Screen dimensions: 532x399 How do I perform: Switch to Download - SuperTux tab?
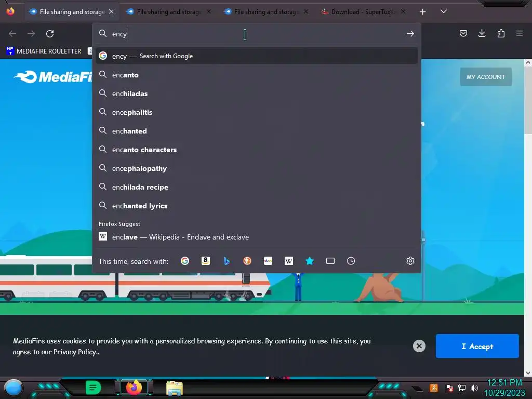(363, 12)
